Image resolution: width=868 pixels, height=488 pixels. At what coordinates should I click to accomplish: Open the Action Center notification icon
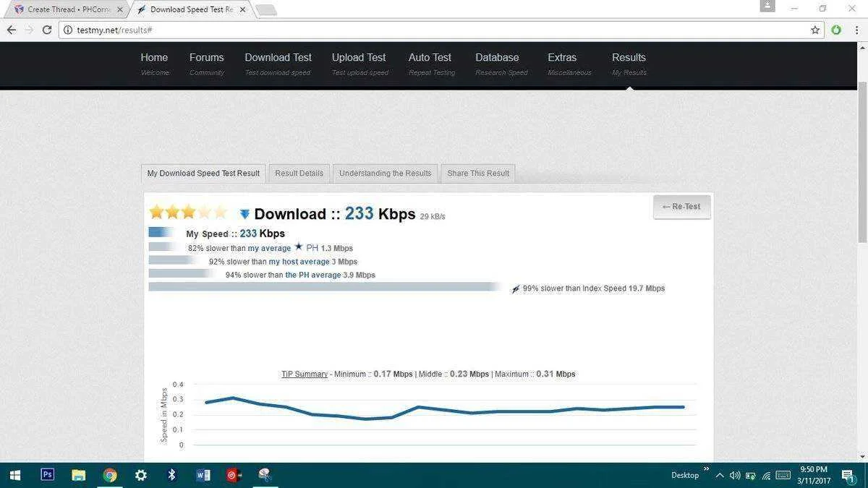848,475
